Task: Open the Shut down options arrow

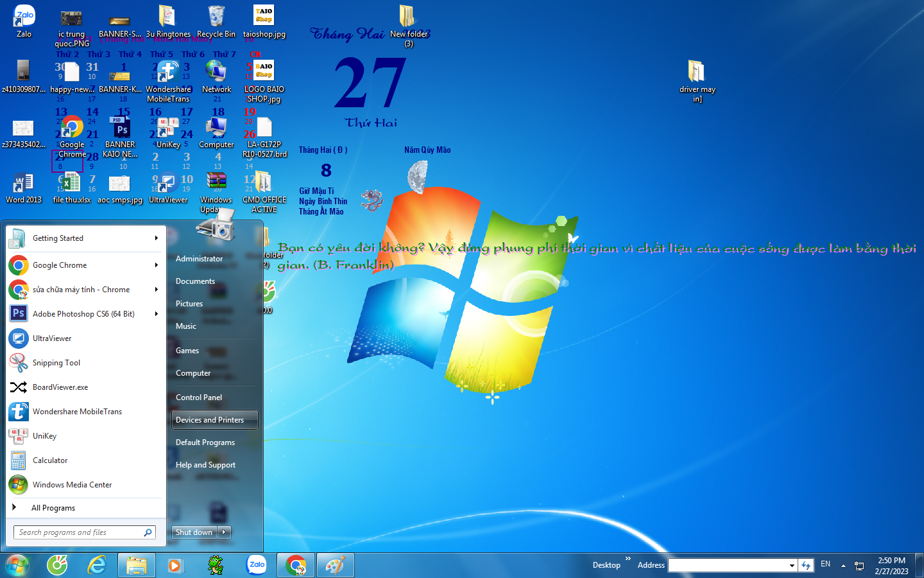Action: [225, 532]
